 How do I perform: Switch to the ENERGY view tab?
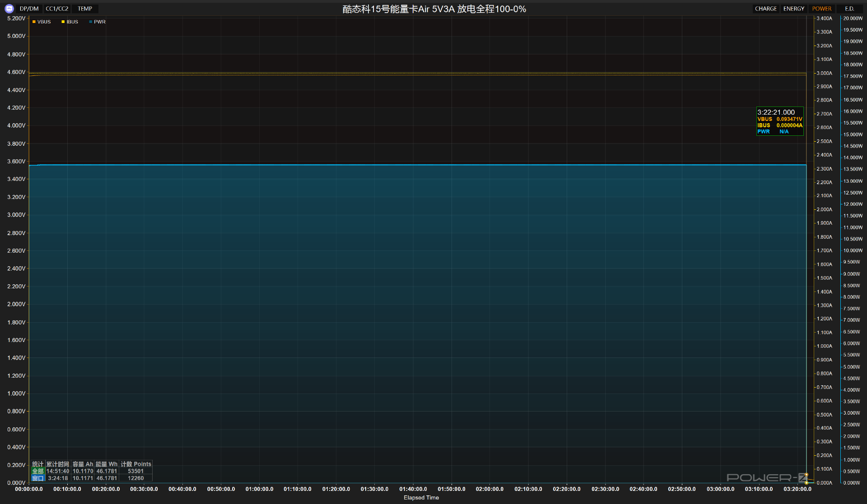(x=793, y=9)
